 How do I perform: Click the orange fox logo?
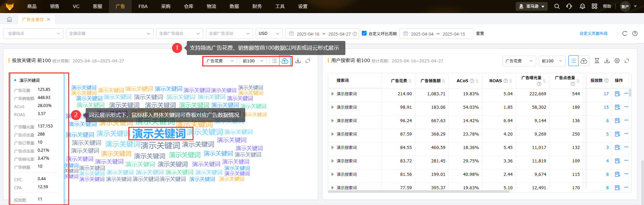click(x=10, y=6)
